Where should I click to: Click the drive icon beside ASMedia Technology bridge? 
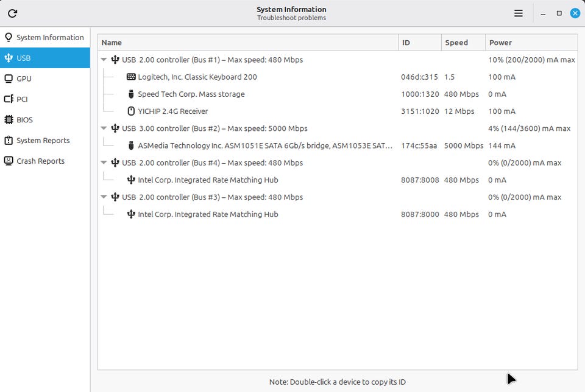131,145
